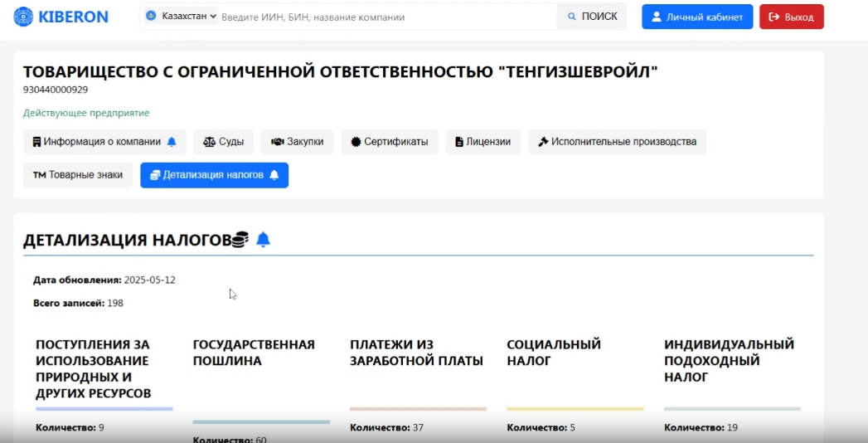The image size is (868, 443).
Task: Click Количество: 5 under СОЦИАЛЬНЫЙ НАЛОГ
Action: pos(541,427)
